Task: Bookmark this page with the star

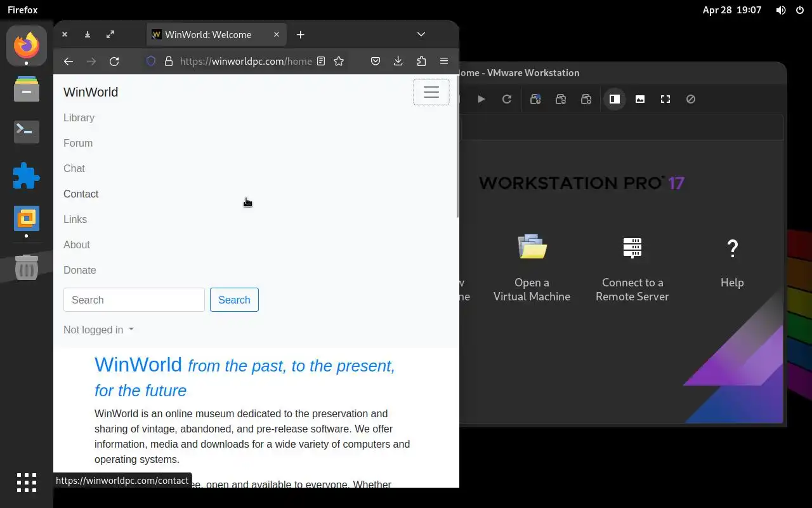Action: (x=339, y=61)
